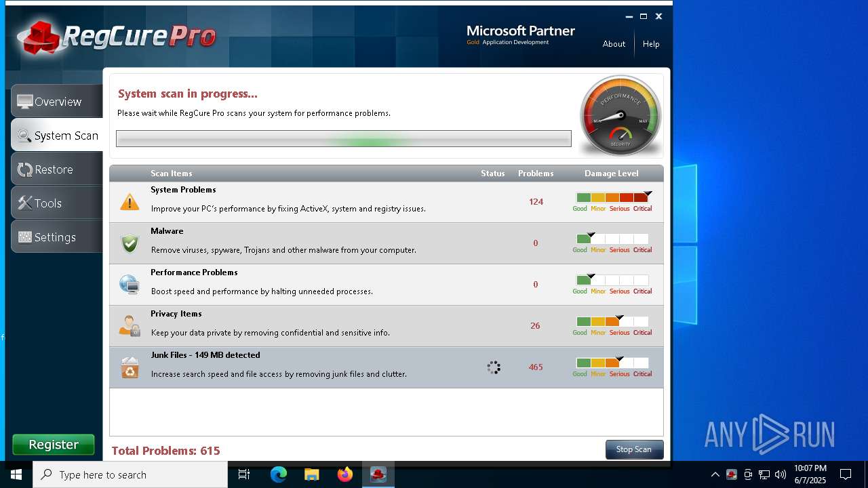Open the Task View button
This screenshot has width=868, height=488.
(244, 474)
